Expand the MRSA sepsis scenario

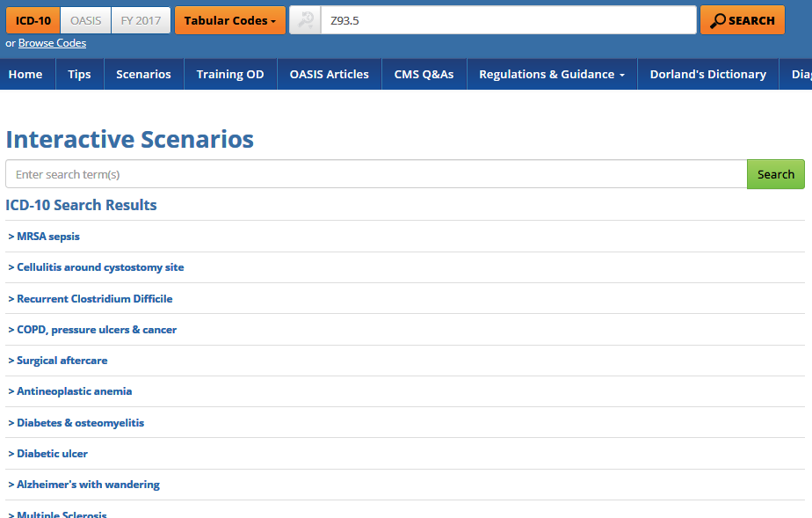pos(48,237)
